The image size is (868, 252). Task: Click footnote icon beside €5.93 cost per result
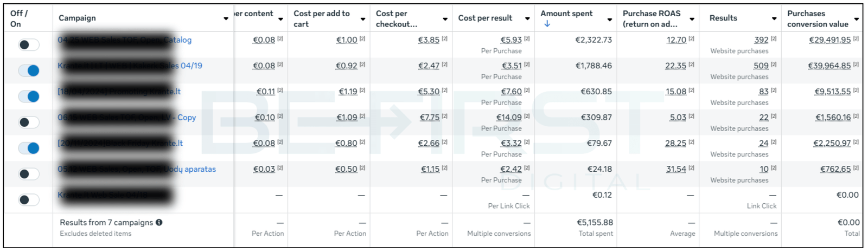[527, 38]
